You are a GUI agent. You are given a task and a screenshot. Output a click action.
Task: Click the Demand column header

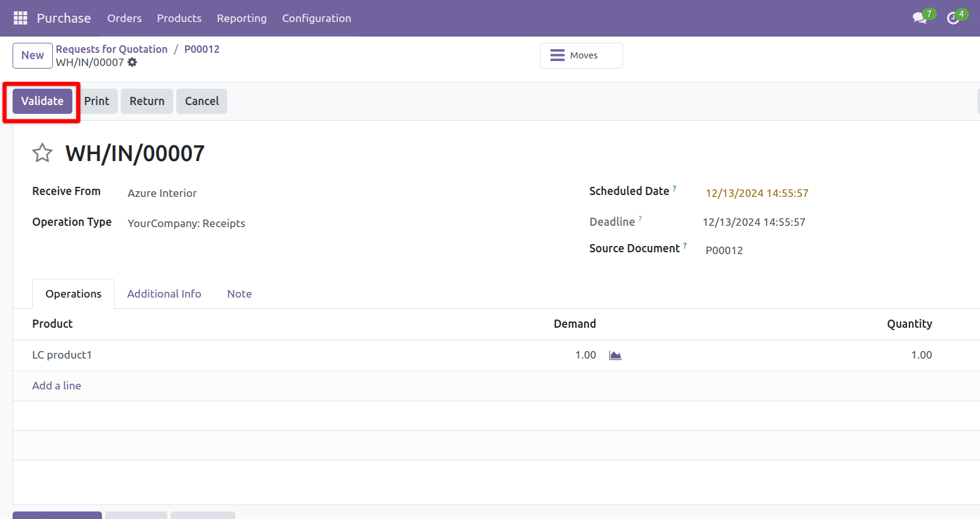tap(575, 323)
